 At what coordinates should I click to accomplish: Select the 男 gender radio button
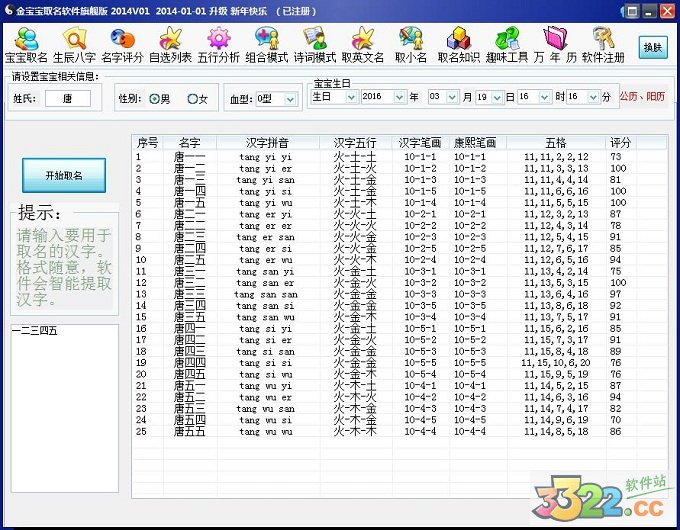point(154,99)
